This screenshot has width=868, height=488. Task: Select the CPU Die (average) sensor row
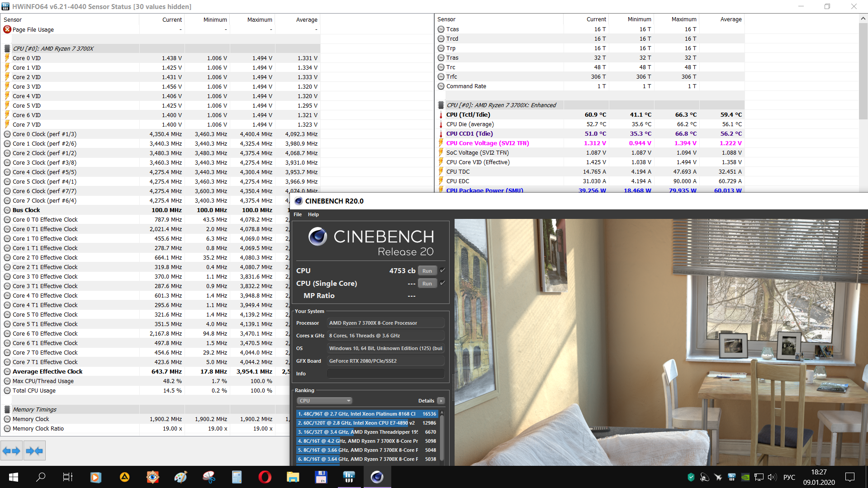tap(590, 124)
